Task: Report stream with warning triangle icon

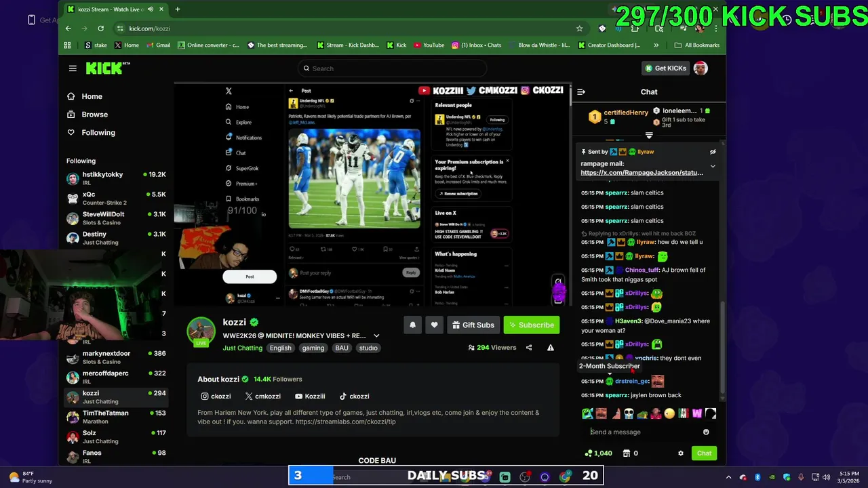Action: 551,348
